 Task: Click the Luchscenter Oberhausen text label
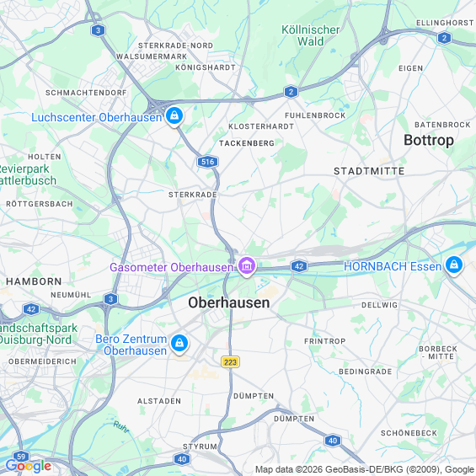(97, 117)
